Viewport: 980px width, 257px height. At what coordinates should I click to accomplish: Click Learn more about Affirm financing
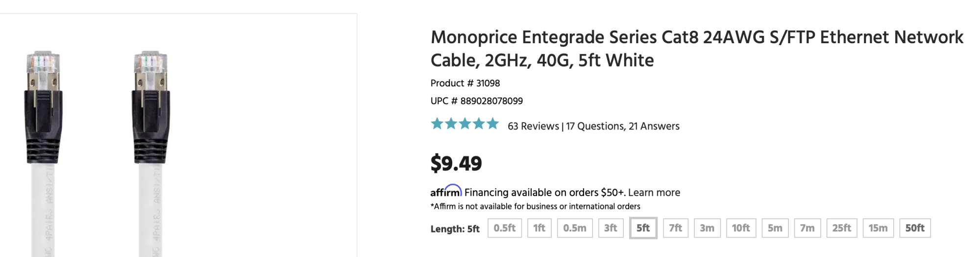654,192
